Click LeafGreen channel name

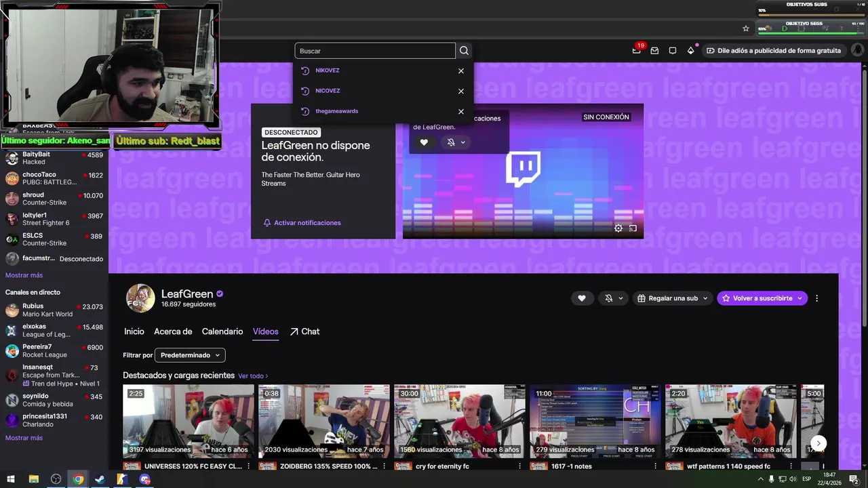(187, 294)
